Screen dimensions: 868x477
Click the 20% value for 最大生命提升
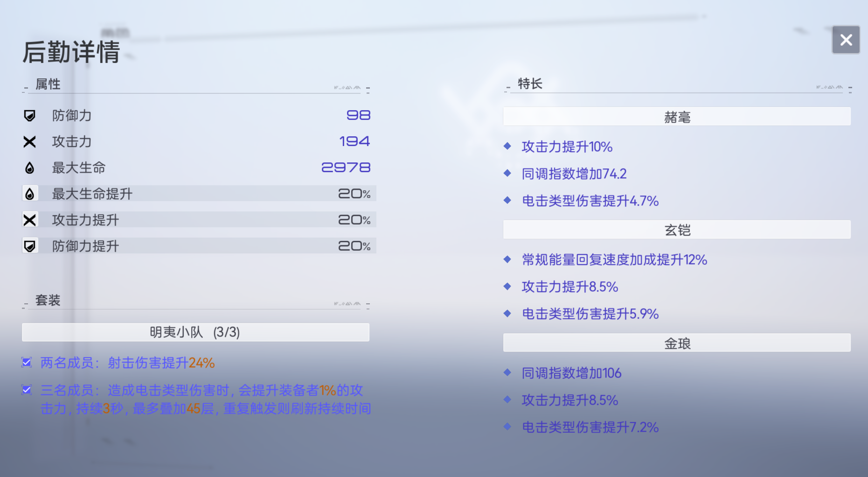point(354,194)
